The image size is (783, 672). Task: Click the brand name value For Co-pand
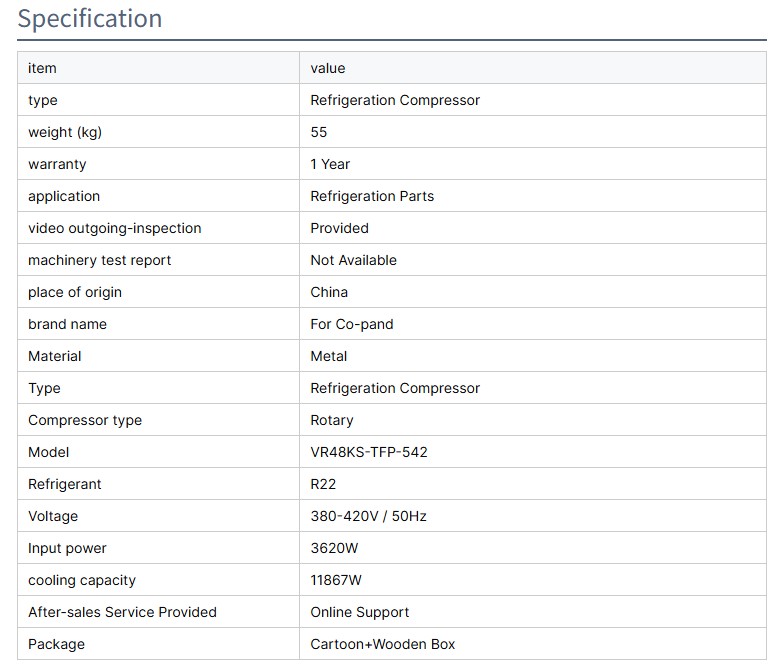(352, 324)
